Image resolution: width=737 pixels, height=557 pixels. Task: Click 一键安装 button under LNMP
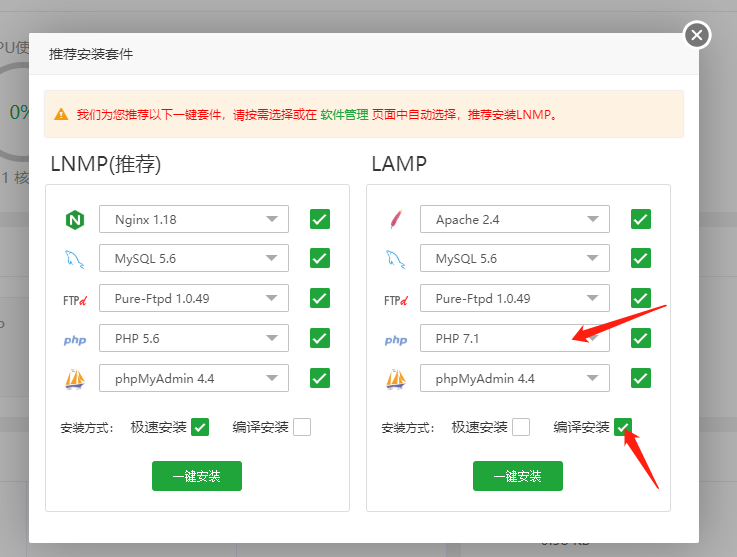[197, 476]
